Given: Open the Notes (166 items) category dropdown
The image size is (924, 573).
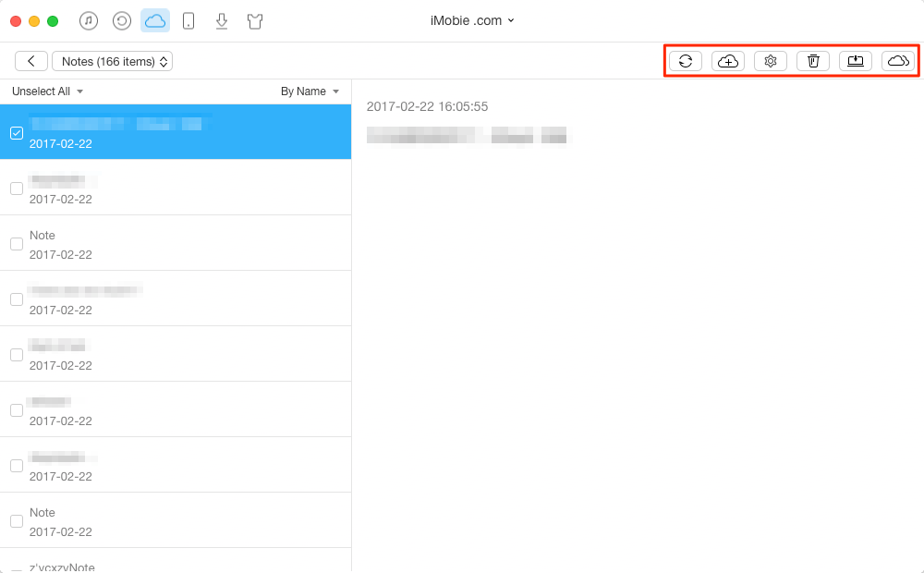Looking at the screenshot, I should 112,61.
